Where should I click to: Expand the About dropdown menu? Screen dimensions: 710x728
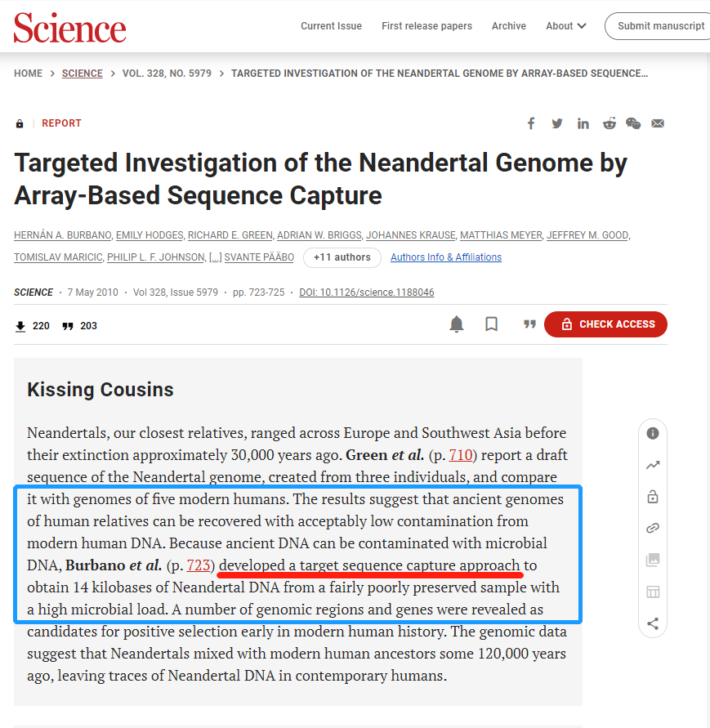pos(566,26)
